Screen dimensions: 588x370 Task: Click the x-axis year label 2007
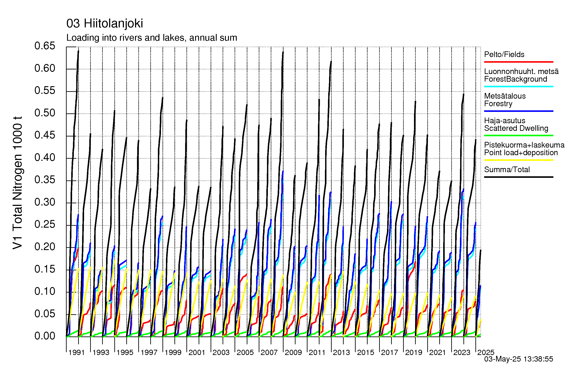pyautogui.click(x=269, y=353)
